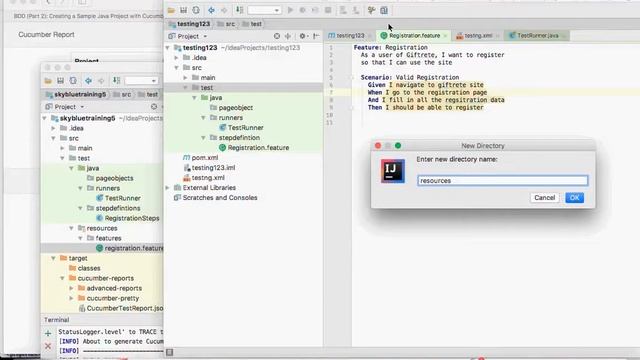Screen dimensions: 640x360
Task: Expand cucumber-pretty folder in skybluetraining5 tree
Action: tap(71, 298)
